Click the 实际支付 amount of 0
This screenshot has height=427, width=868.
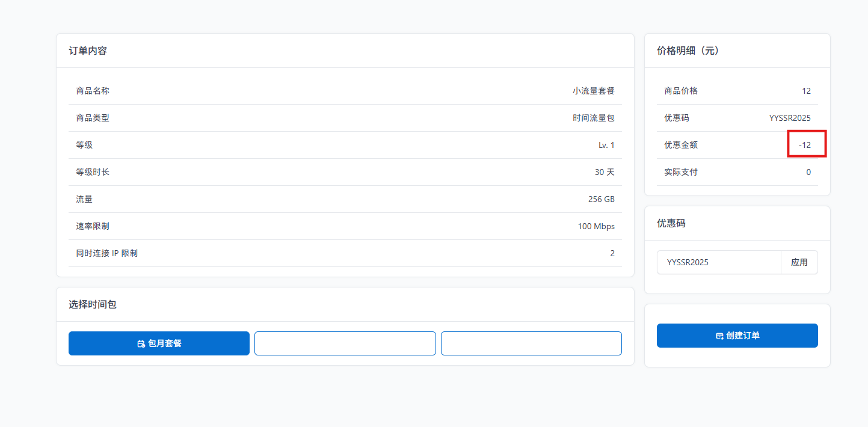coord(808,172)
